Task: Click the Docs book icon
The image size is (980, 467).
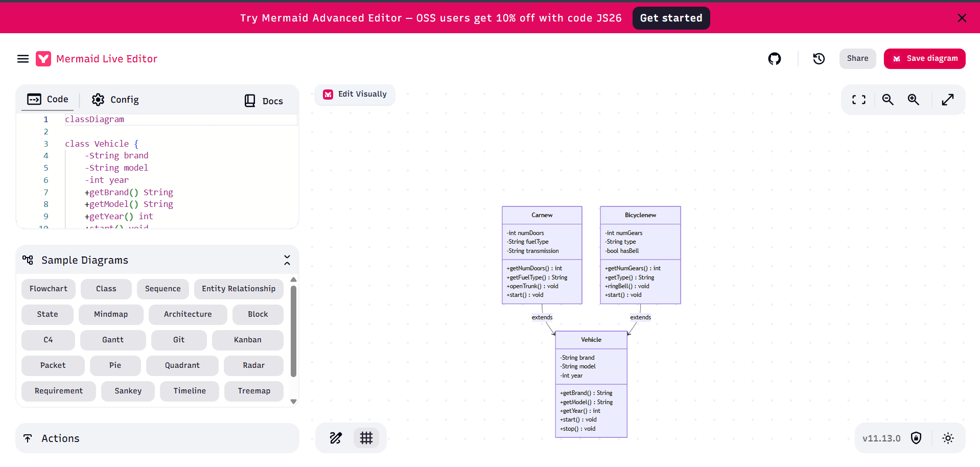Action: [250, 101]
